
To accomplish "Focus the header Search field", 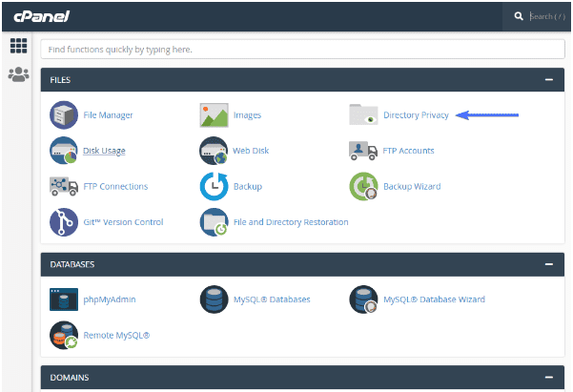I will tap(547, 16).
